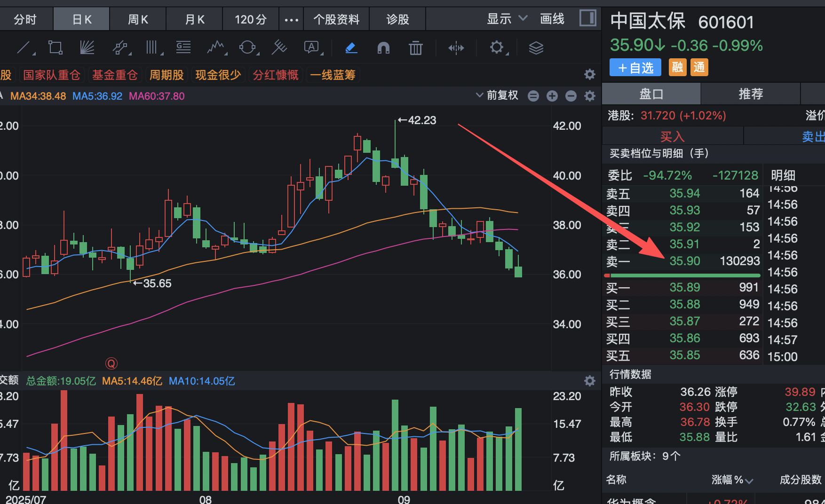Open settings gear in the tags row
Viewport: 825px width, 504px height.
pos(589,74)
